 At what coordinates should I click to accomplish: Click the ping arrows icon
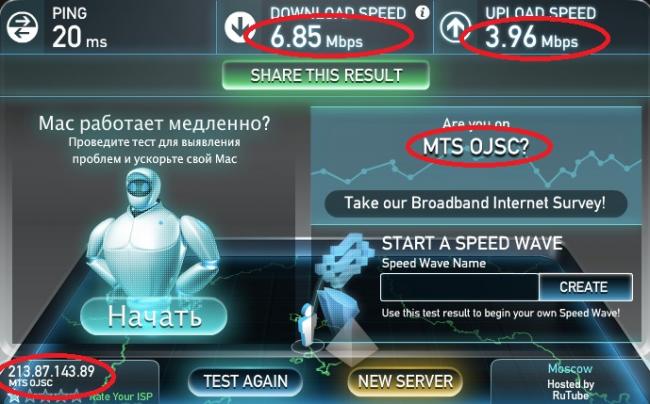pyautogui.click(x=22, y=28)
